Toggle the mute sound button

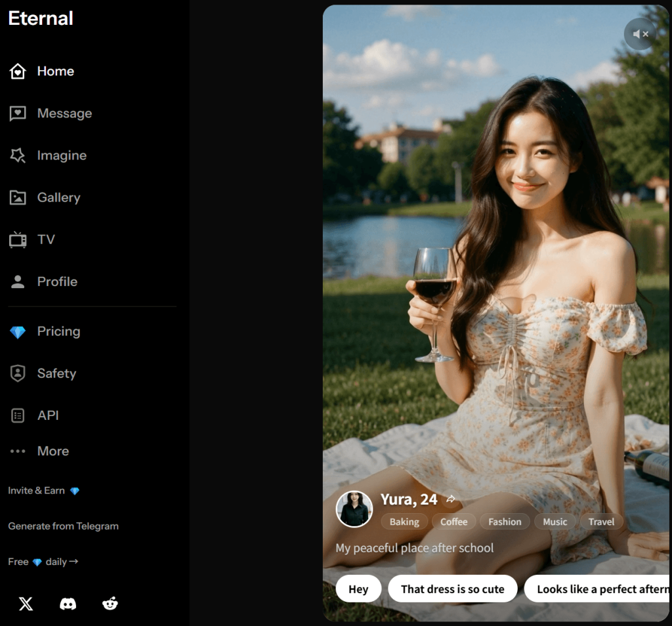pos(640,34)
